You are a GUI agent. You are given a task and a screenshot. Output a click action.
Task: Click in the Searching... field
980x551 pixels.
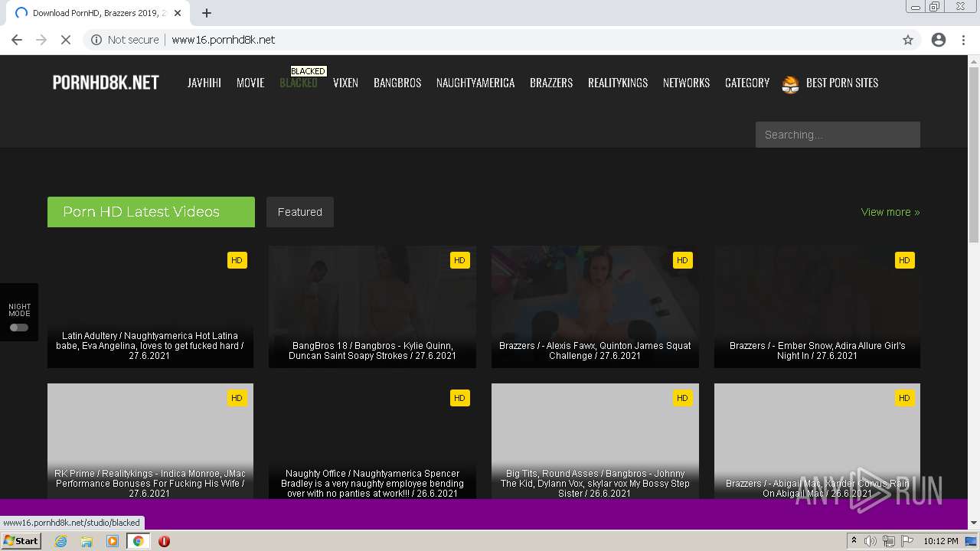(x=838, y=135)
